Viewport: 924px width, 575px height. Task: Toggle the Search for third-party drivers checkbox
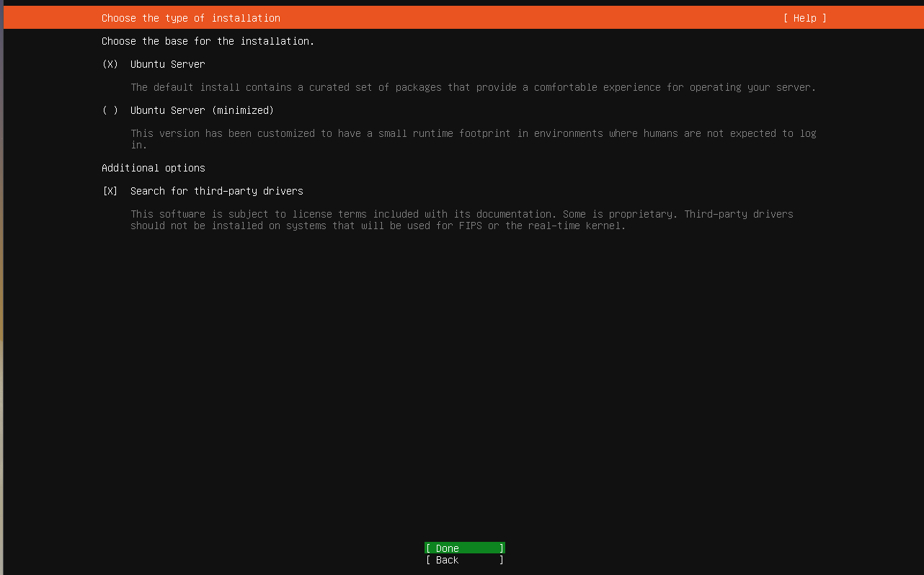110,191
